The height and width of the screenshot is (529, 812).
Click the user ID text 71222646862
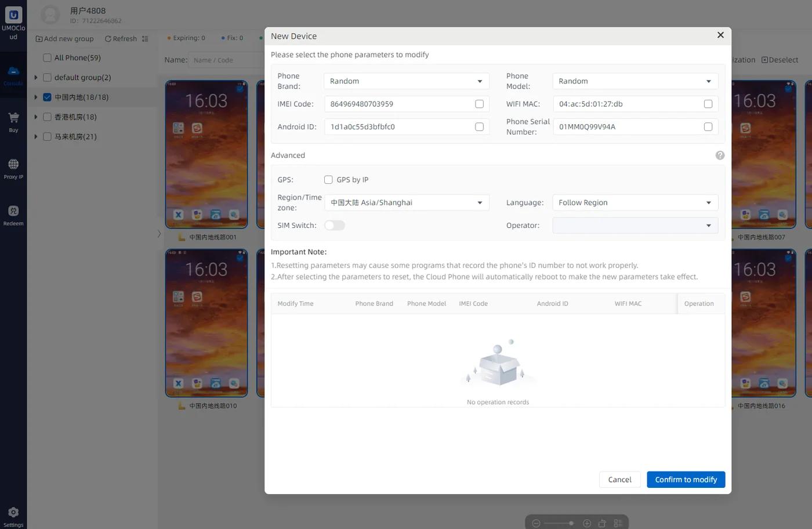[101, 21]
